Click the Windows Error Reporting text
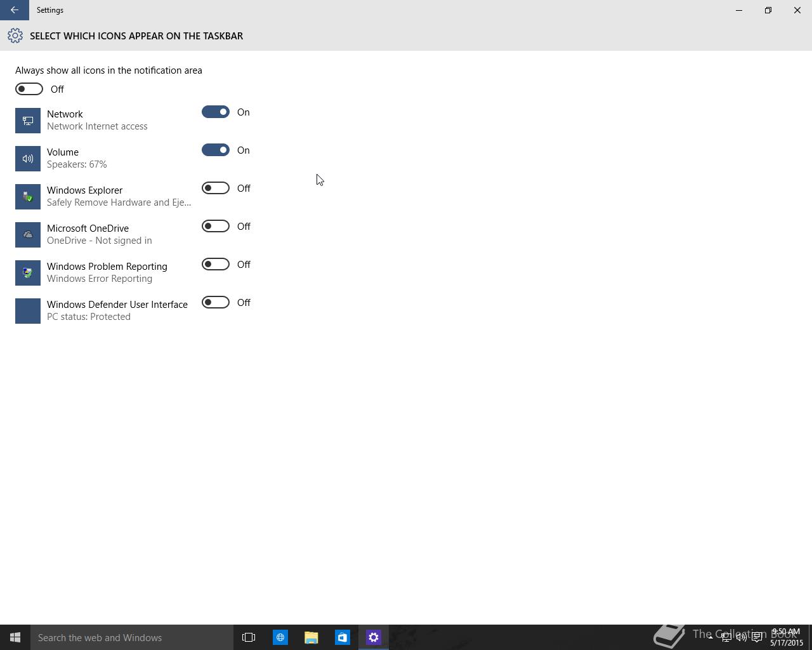 (100, 279)
